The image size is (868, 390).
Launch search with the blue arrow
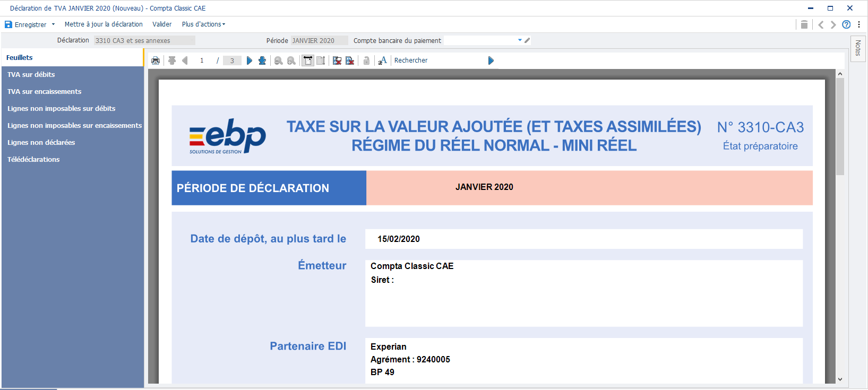tap(491, 60)
